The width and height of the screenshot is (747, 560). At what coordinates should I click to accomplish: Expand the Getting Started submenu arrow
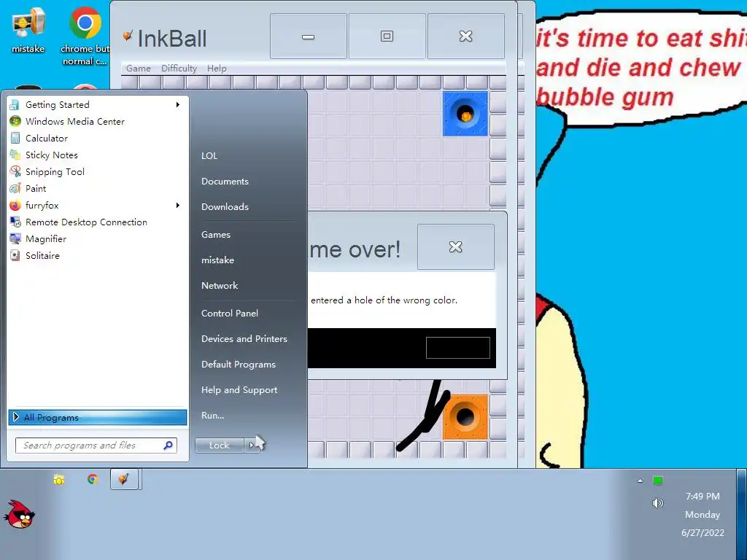178,105
